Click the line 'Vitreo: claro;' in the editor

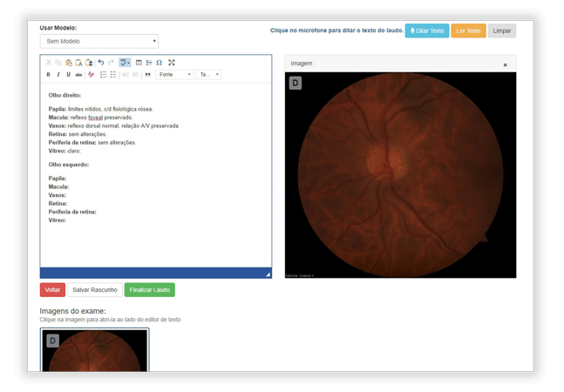click(65, 152)
